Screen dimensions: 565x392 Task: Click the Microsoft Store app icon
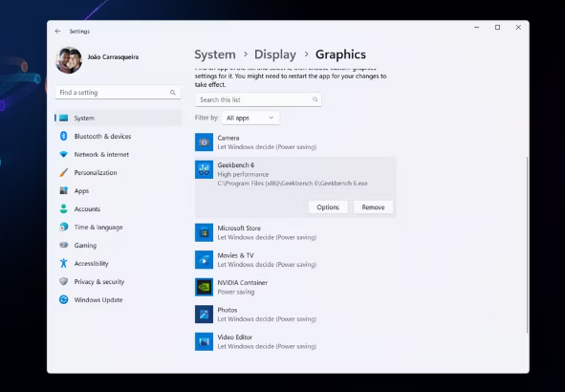[204, 232]
